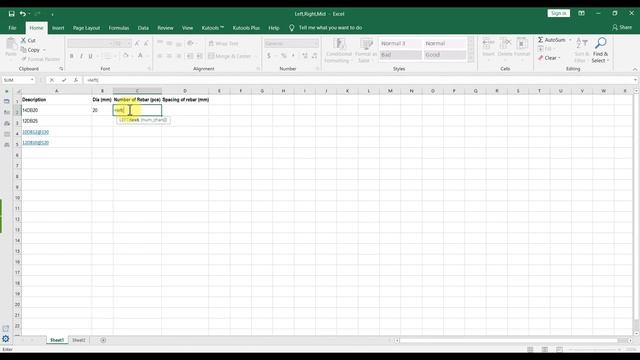Toggle Italic formatting

coord(81,56)
